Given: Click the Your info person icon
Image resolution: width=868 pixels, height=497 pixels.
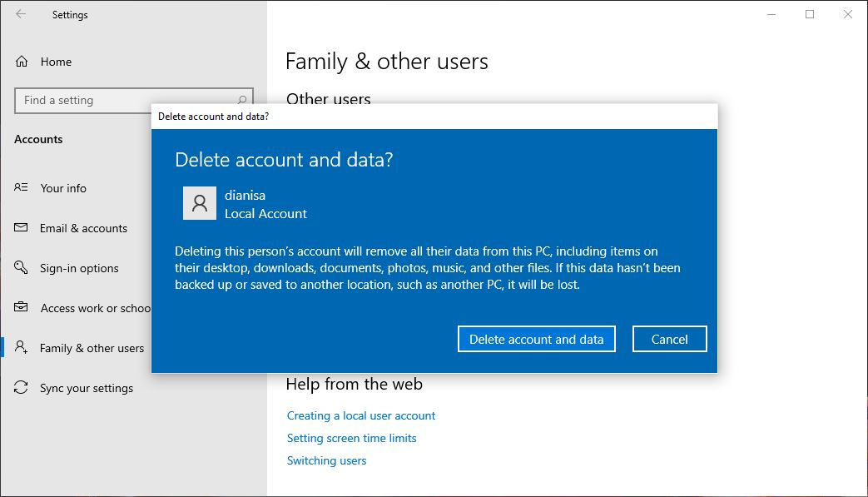Looking at the screenshot, I should [x=20, y=188].
